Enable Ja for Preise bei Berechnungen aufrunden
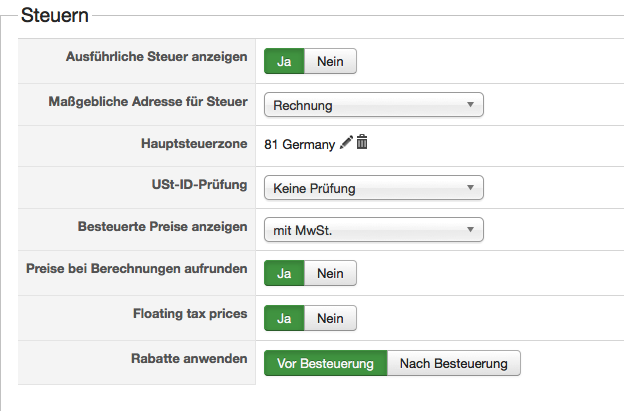This screenshot has width=624, height=411. [x=283, y=273]
